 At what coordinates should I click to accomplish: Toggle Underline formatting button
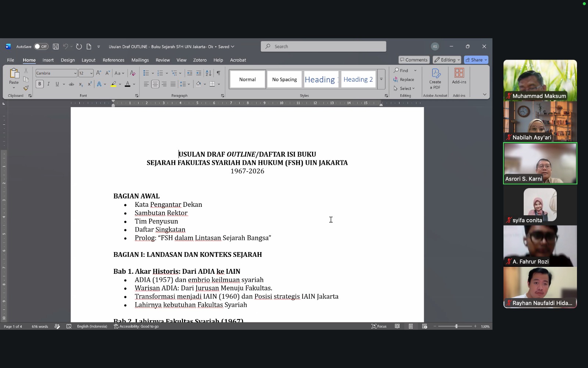coord(57,84)
